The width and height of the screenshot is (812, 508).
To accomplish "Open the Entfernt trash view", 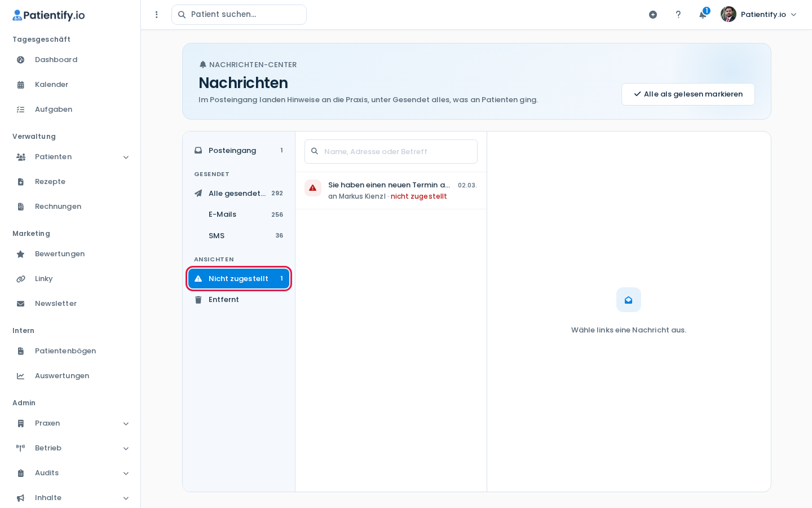I will point(239,300).
